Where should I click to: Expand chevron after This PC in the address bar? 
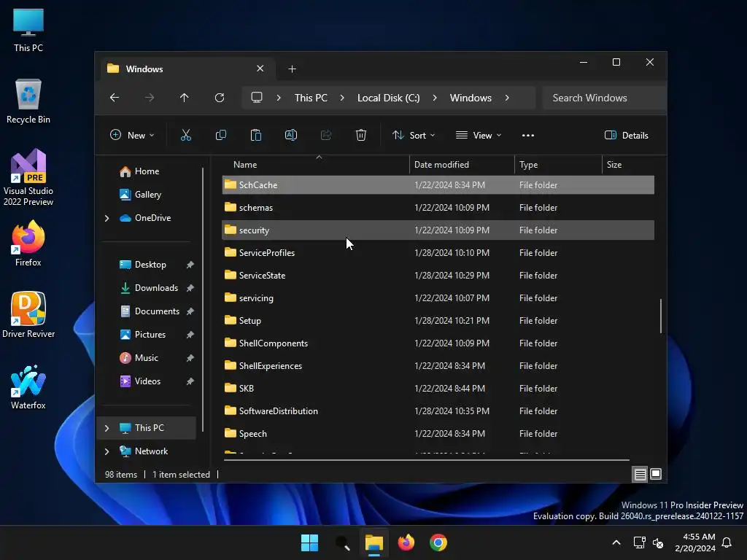[342, 98]
